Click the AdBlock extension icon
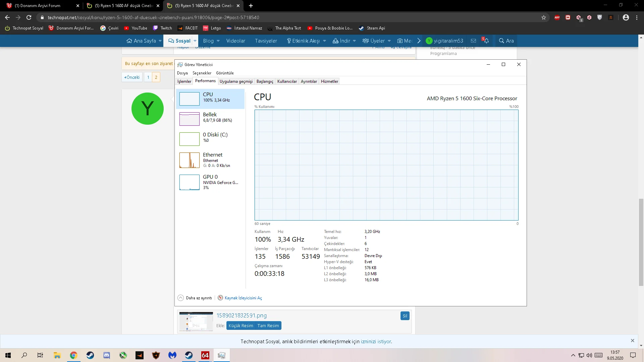Image resolution: width=644 pixels, height=362 pixels. click(557, 17)
